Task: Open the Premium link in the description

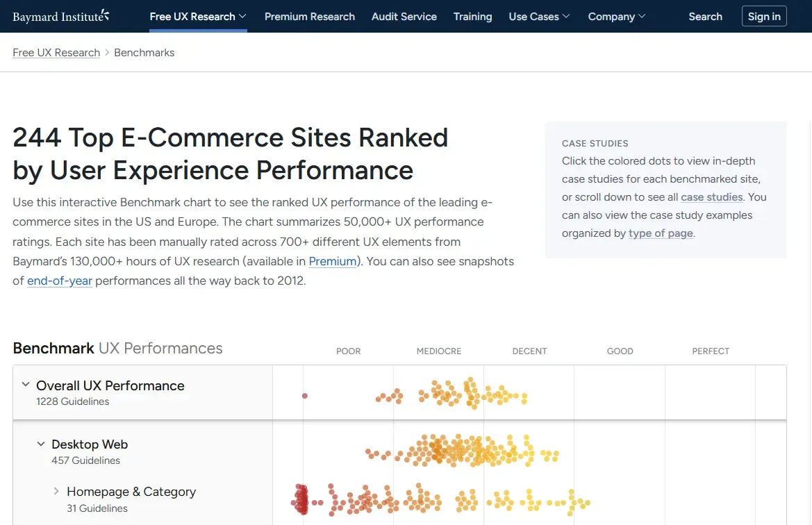Action: pyautogui.click(x=332, y=261)
